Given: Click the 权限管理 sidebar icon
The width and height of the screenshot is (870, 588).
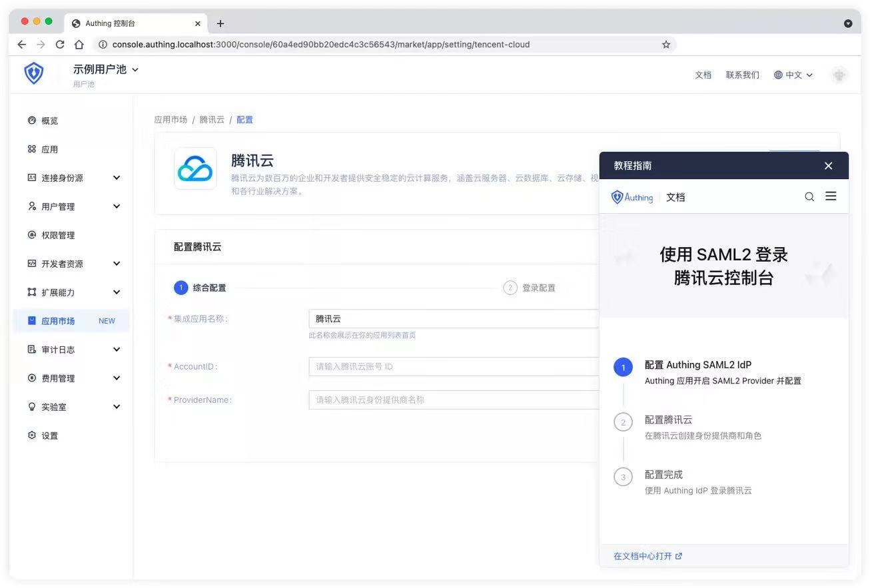Looking at the screenshot, I should pos(31,235).
